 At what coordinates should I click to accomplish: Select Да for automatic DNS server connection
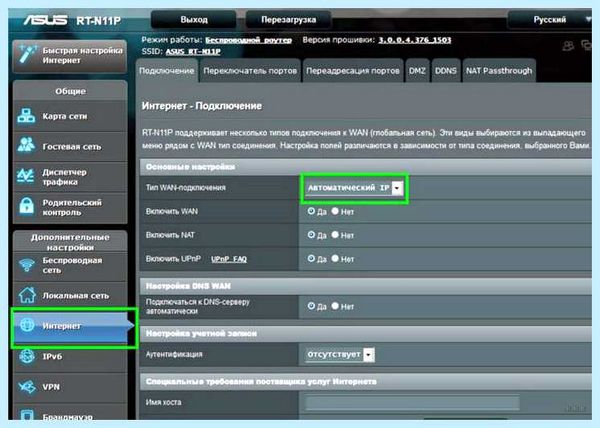[311, 306]
